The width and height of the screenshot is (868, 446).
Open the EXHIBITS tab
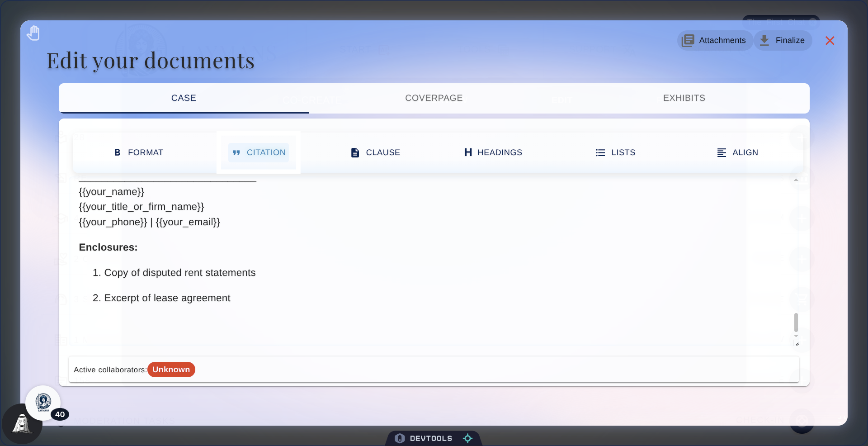684,98
